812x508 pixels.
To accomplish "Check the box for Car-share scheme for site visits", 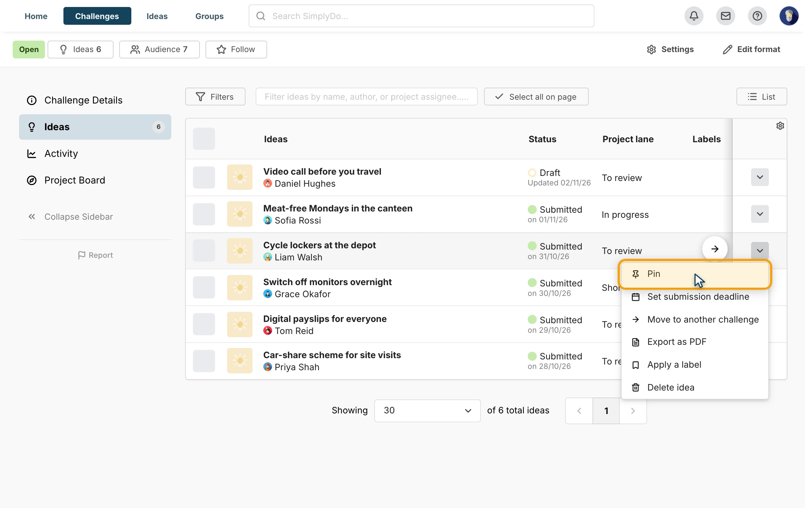I will [204, 361].
